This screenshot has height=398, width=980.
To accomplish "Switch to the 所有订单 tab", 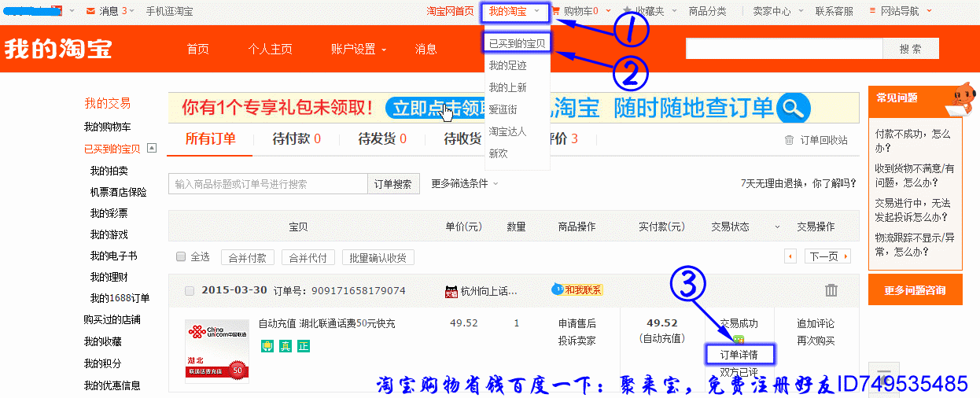I will point(210,139).
